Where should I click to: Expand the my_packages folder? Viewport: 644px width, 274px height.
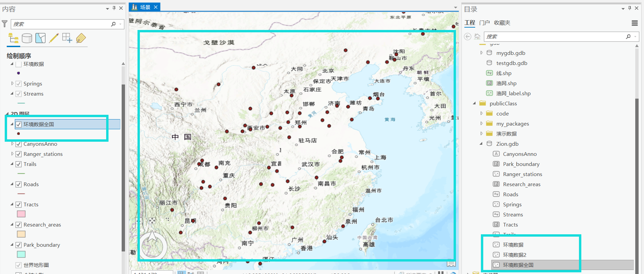click(x=482, y=123)
